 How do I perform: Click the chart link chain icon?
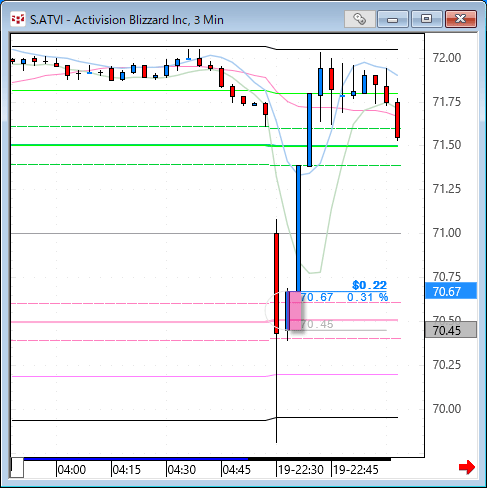coord(359,19)
